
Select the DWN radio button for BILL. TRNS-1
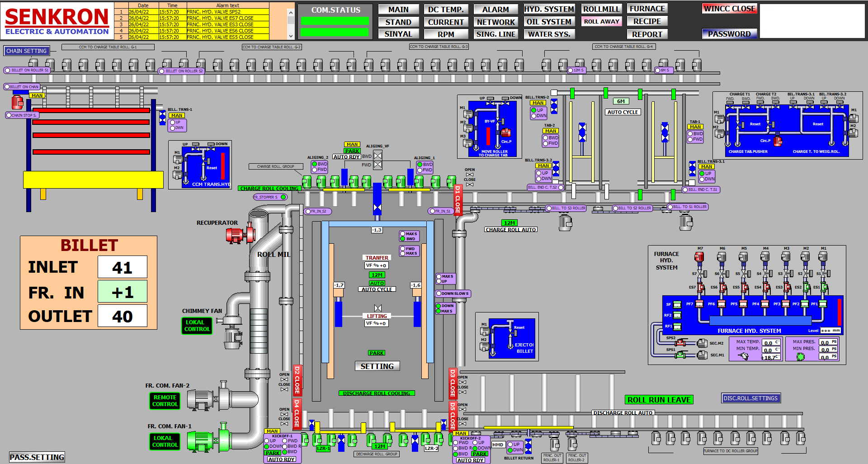tap(172, 128)
